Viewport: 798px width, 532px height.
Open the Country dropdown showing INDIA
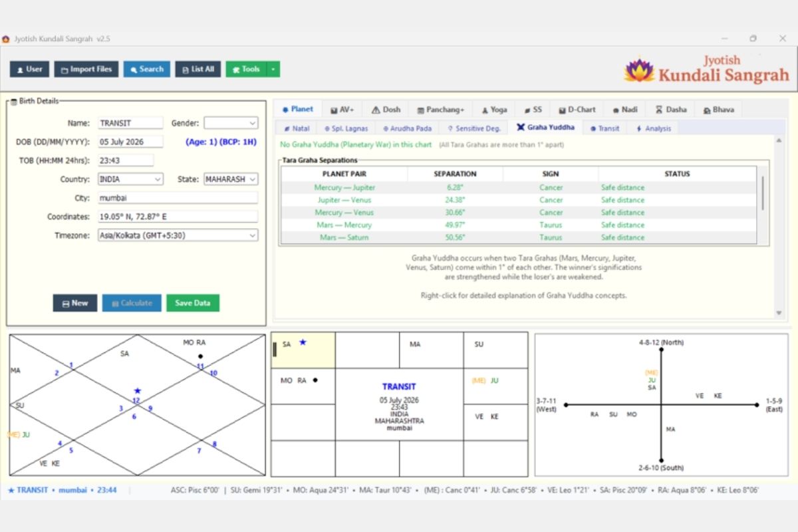130,179
